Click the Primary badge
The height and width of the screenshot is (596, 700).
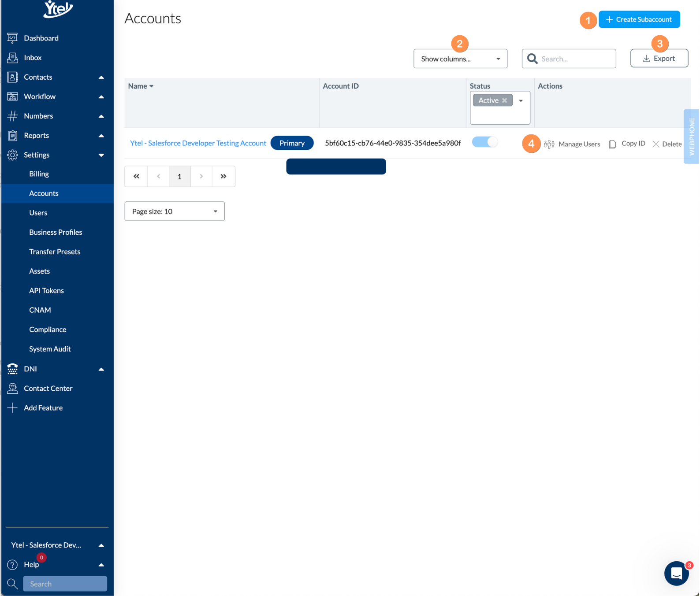pyautogui.click(x=292, y=143)
